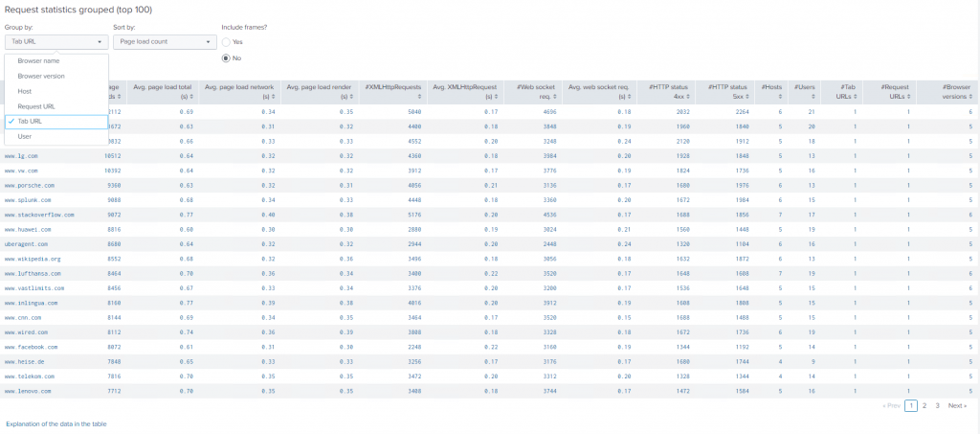980x434 pixels.
Task: Choose Host in Group by list
Action: click(x=56, y=91)
